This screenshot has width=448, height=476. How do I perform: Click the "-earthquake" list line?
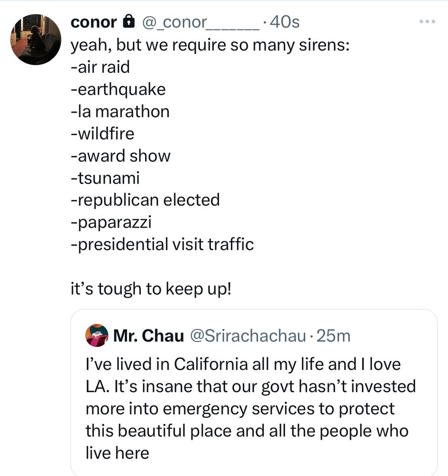point(118,89)
